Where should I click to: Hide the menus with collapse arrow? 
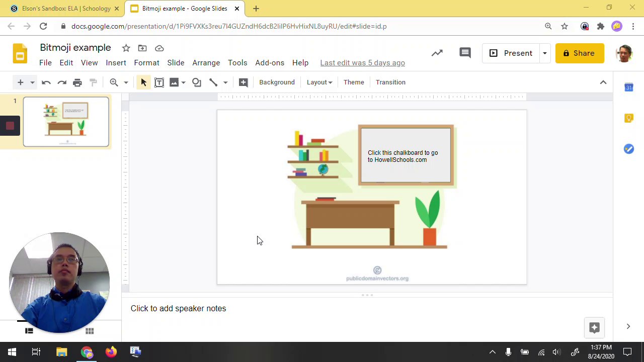(x=603, y=82)
